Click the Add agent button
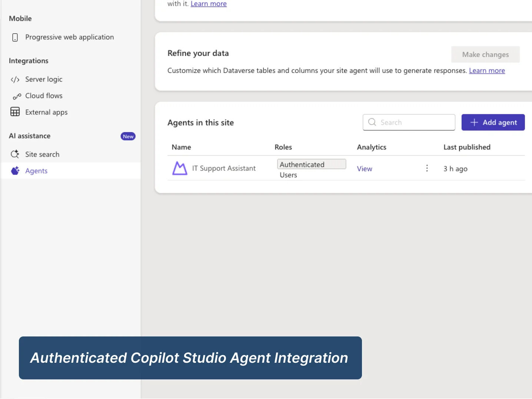Image resolution: width=532 pixels, height=399 pixels. tap(493, 122)
